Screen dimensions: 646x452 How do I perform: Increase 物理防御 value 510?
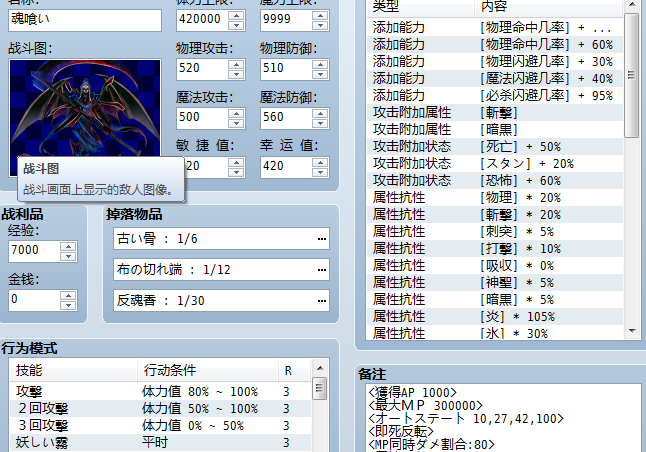click(320, 64)
